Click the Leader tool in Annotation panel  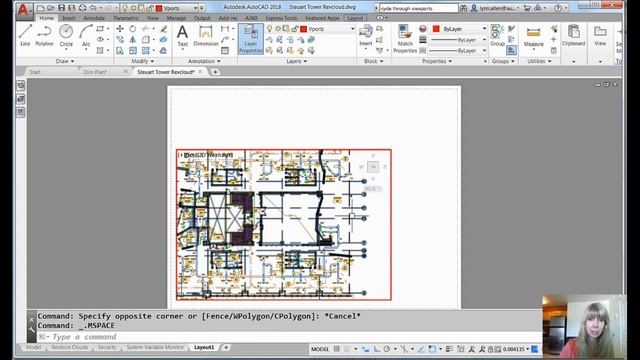225,40
